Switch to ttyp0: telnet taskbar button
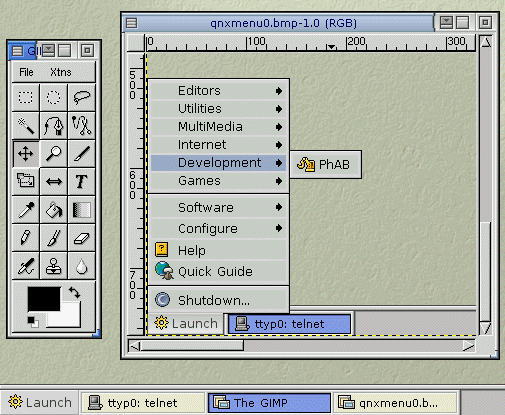 [x=143, y=403]
